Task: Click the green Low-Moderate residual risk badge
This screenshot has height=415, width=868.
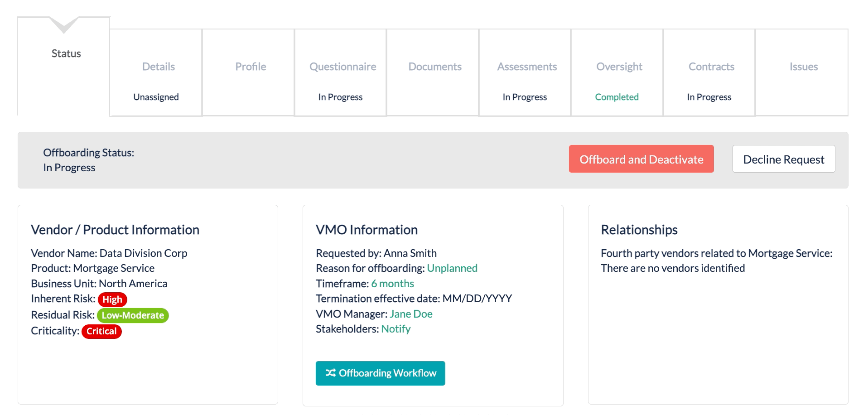Action: [133, 315]
